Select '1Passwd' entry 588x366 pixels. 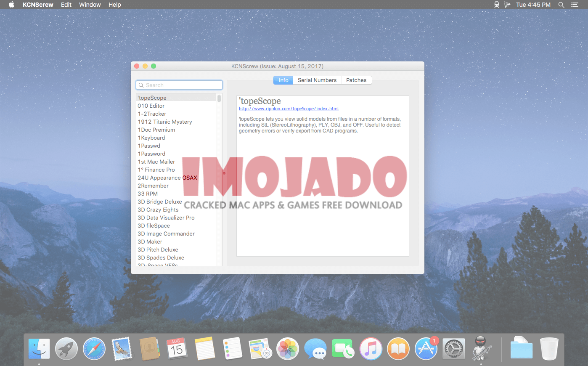tap(176, 146)
